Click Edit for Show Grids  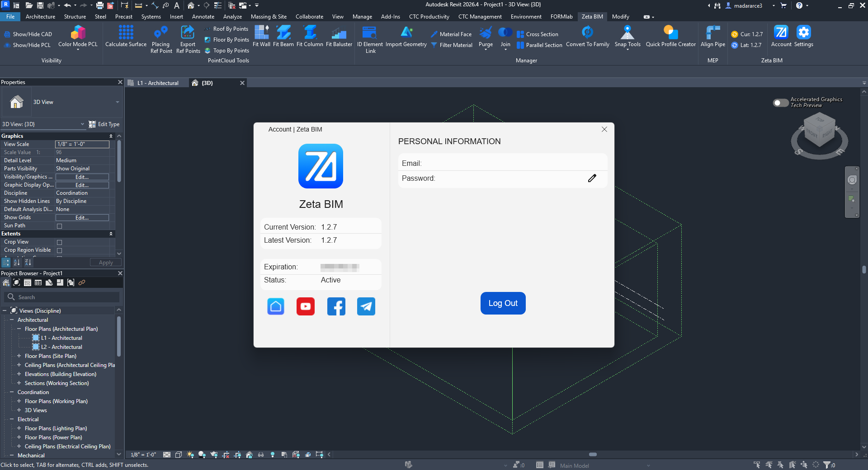pyautogui.click(x=82, y=218)
